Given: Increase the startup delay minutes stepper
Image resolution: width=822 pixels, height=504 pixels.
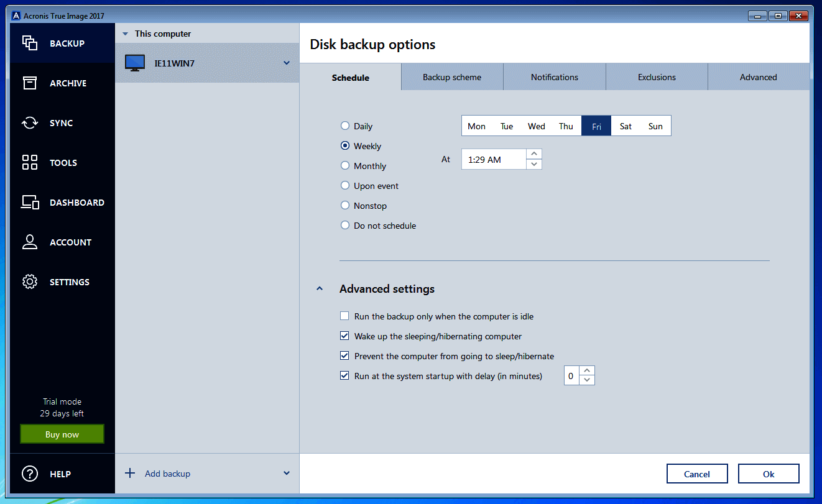Looking at the screenshot, I should (x=588, y=371).
